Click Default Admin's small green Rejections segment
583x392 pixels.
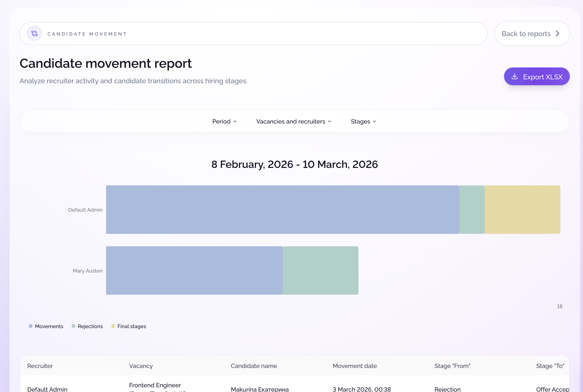click(x=472, y=210)
